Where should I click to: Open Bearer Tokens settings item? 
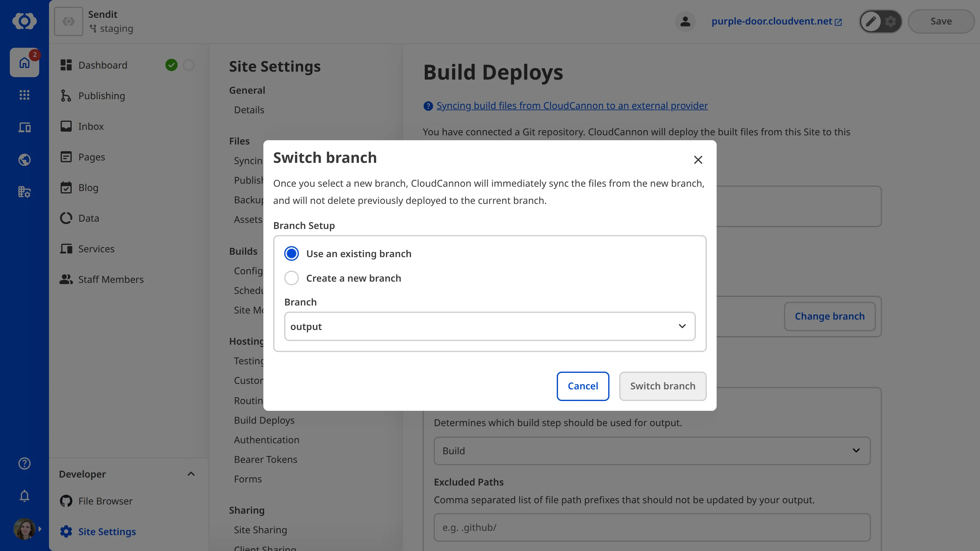[266, 459]
